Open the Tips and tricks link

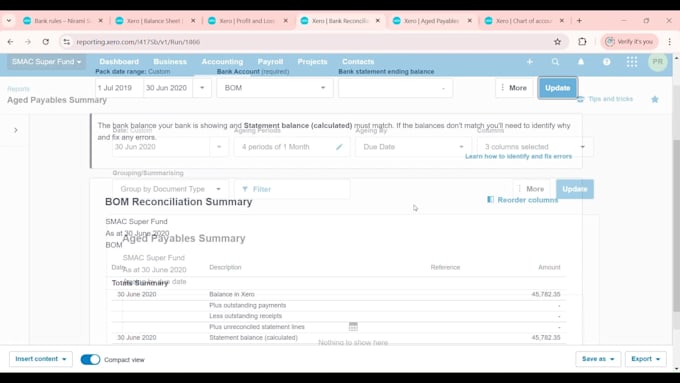click(605, 99)
